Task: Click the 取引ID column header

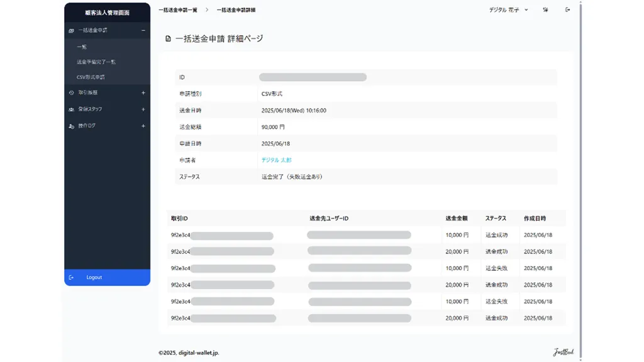Action: (179, 218)
